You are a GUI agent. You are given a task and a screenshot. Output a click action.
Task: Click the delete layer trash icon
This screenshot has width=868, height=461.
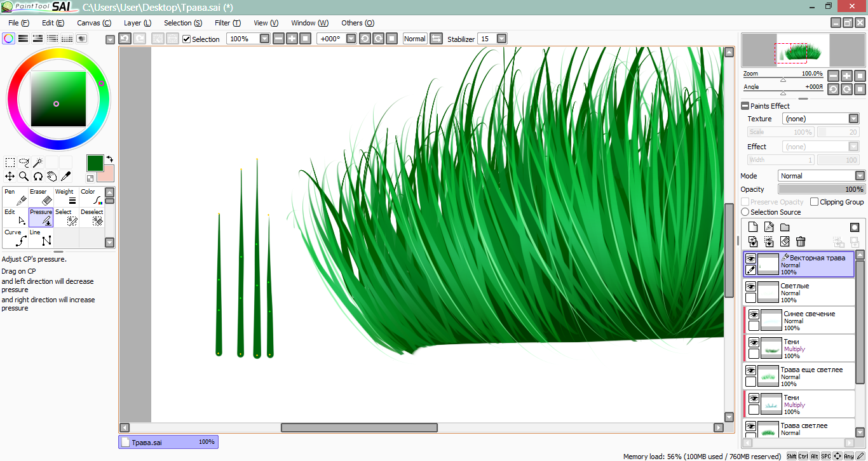click(x=801, y=241)
